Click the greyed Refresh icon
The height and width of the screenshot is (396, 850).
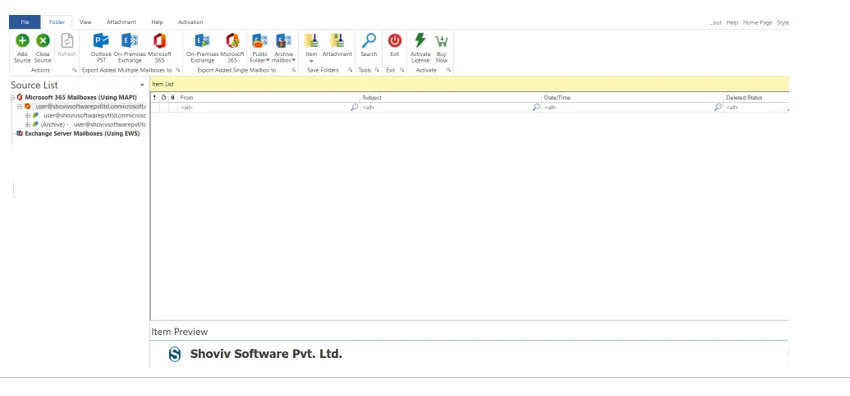point(67,41)
